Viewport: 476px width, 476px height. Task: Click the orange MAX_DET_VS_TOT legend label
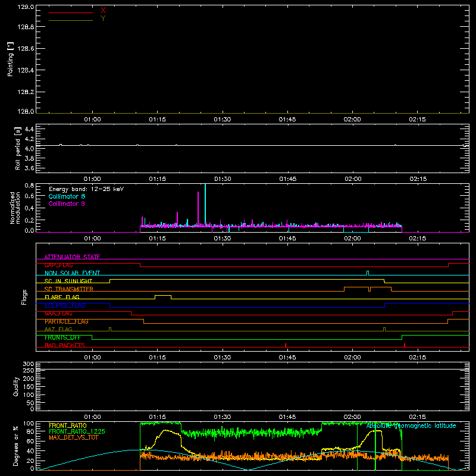click(73, 437)
